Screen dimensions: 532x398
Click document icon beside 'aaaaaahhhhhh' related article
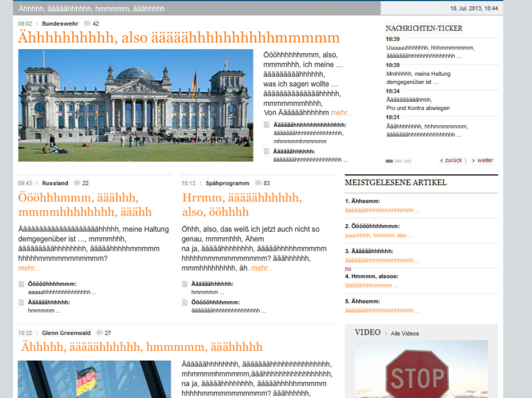(x=21, y=284)
